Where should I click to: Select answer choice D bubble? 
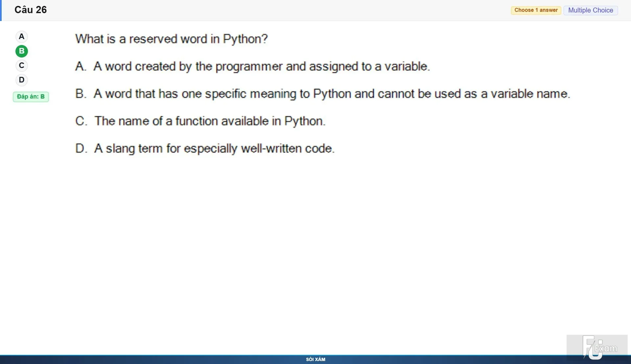(22, 80)
